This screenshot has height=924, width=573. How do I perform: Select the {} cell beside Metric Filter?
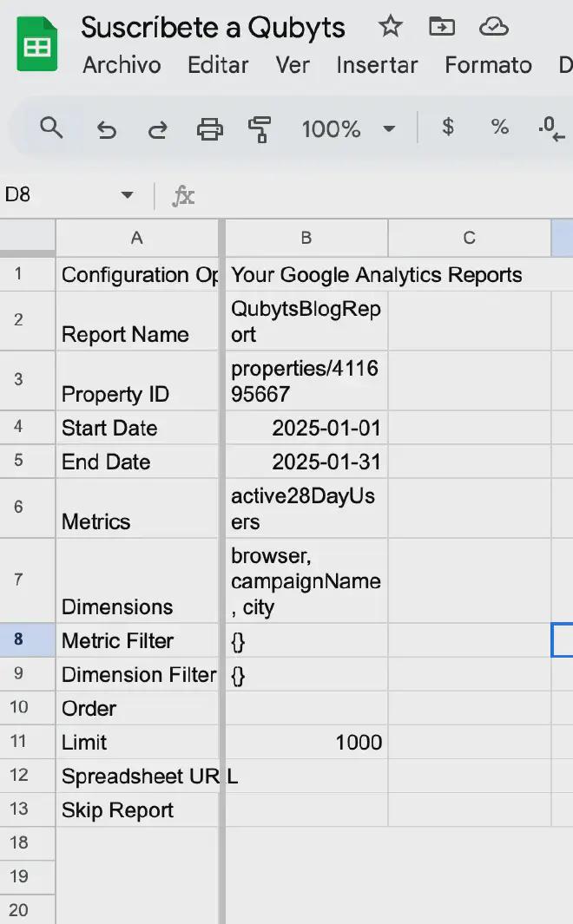click(x=306, y=640)
